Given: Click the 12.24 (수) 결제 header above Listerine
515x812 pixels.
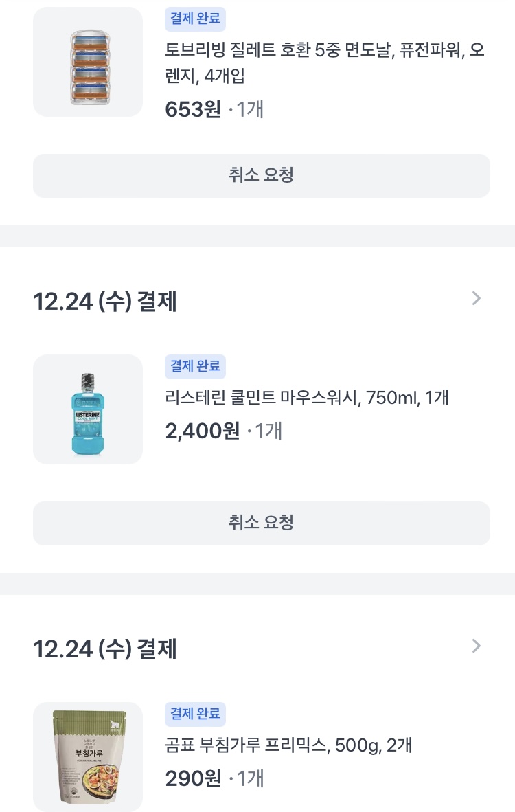Looking at the screenshot, I should [x=105, y=302].
